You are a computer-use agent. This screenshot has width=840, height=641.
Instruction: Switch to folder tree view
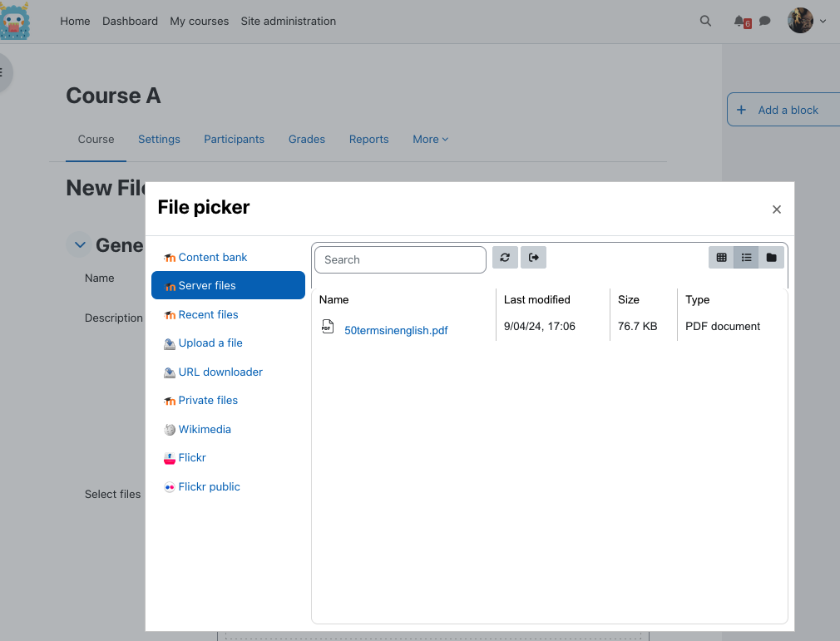(x=771, y=258)
